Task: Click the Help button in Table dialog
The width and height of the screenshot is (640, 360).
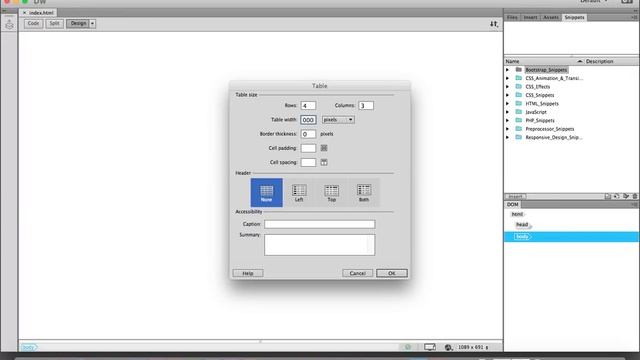Action: 248,273
